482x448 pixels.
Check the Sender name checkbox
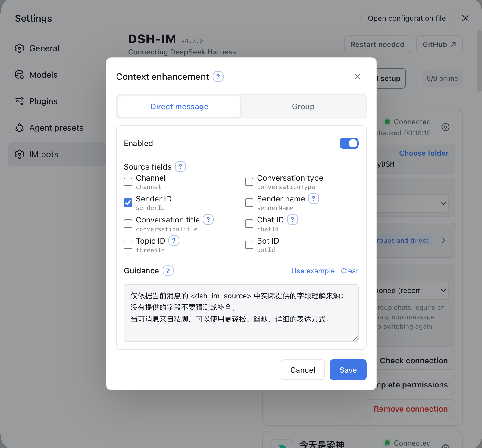249,203
